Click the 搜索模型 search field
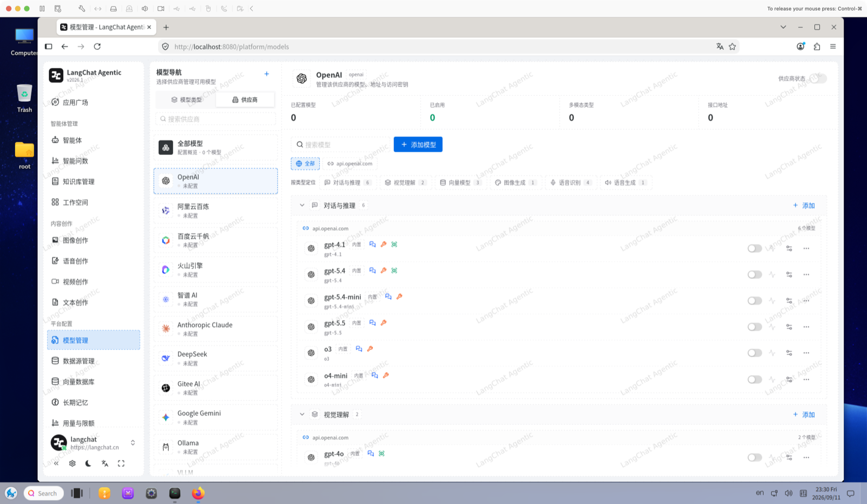The width and height of the screenshot is (867, 504). click(x=340, y=145)
